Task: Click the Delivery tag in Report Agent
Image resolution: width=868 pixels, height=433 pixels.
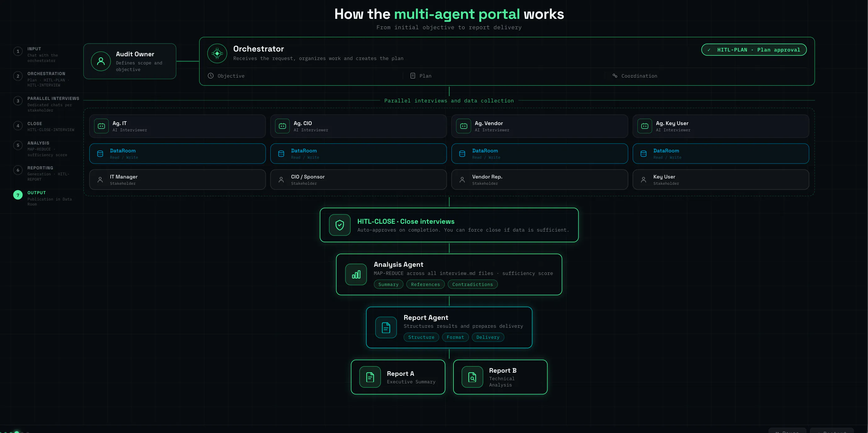Action: pos(487,337)
